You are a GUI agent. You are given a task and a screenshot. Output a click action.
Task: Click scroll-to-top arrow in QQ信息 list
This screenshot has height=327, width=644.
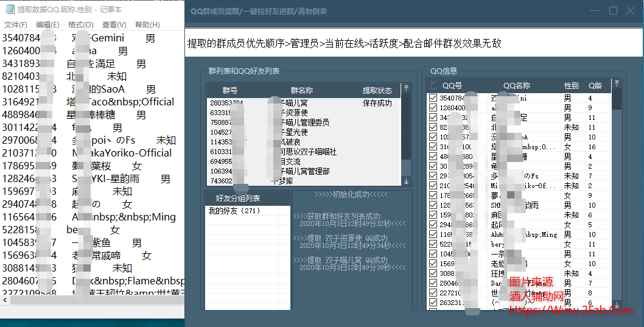click(x=617, y=83)
